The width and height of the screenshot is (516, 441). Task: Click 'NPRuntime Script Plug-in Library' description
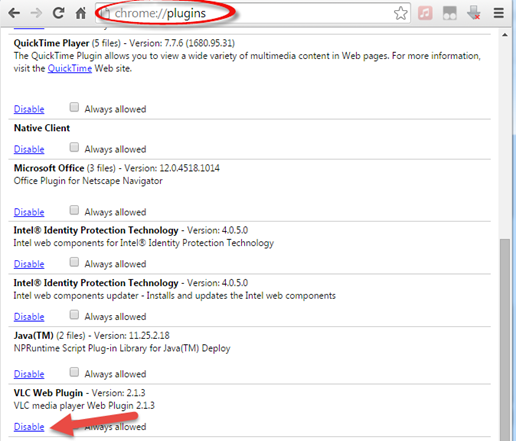pyautogui.click(x=122, y=348)
